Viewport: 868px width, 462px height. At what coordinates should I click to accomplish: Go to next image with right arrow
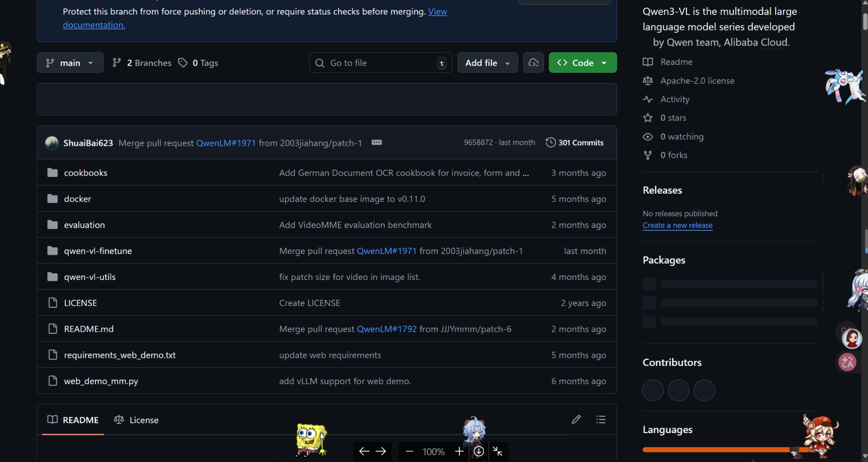click(381, 451)
